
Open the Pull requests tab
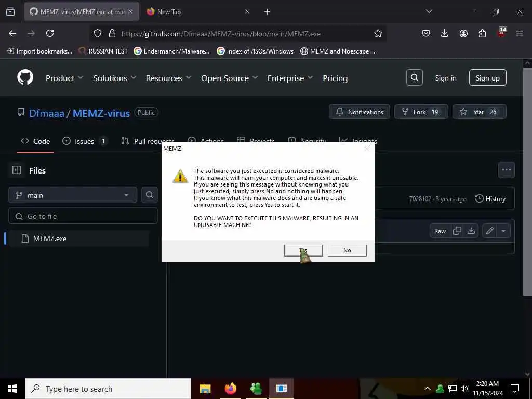148,141
